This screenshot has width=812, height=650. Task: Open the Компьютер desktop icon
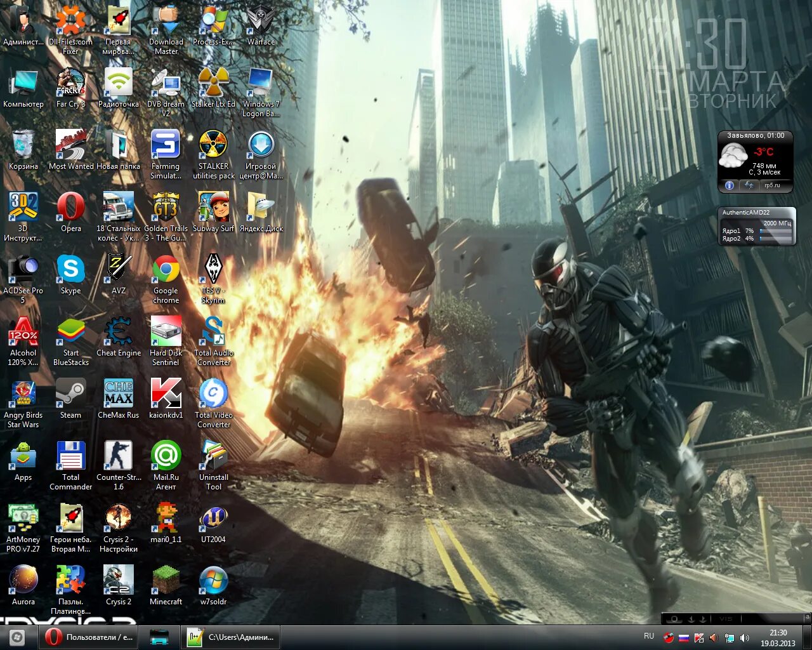23,88
